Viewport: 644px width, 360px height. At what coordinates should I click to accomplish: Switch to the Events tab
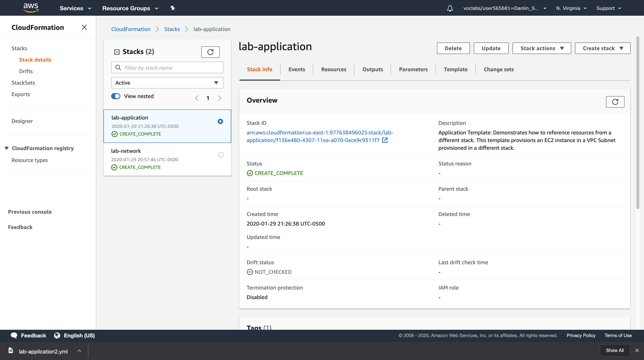[x=297, y=70]
